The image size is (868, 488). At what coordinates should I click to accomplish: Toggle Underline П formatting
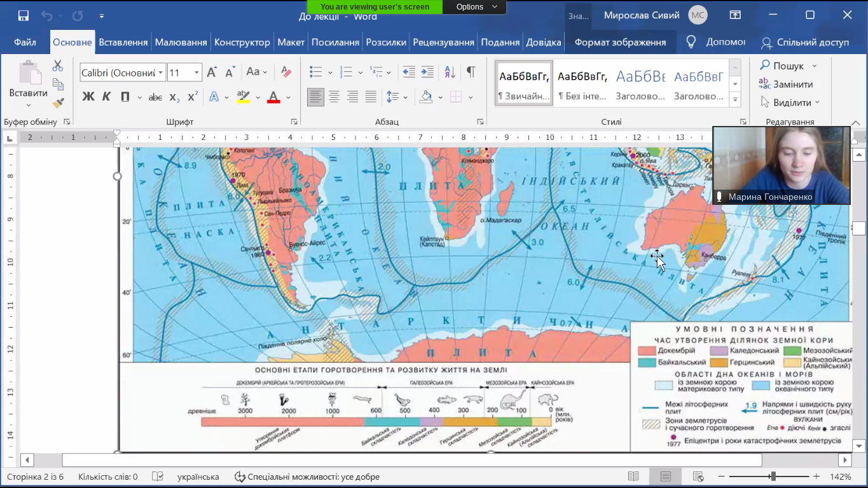(x=125, y=97)
